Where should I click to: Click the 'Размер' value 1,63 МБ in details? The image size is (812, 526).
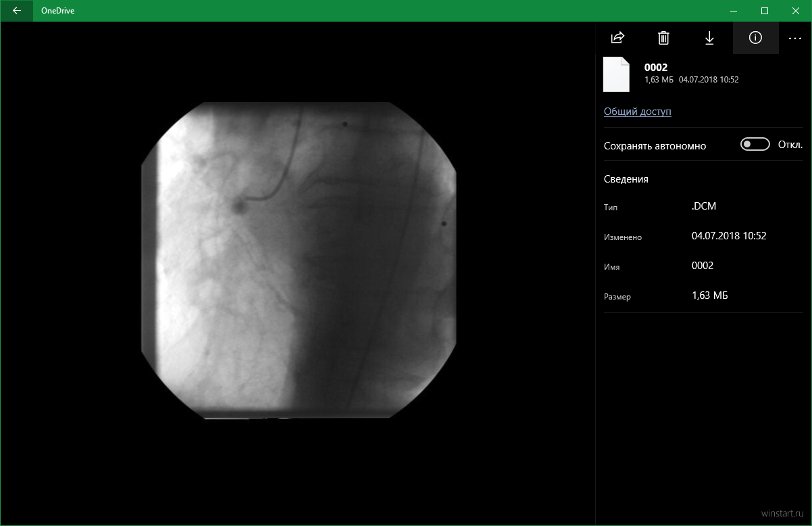click(710, 295)
